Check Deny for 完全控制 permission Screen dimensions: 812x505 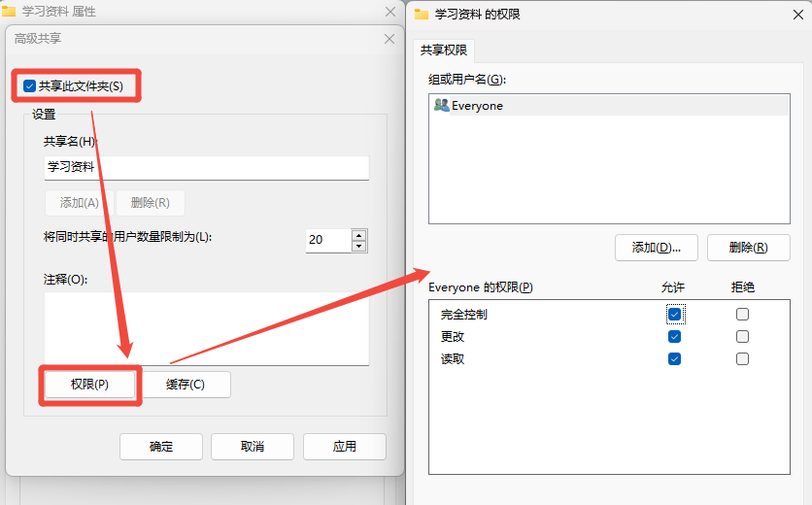click(742, 315)
